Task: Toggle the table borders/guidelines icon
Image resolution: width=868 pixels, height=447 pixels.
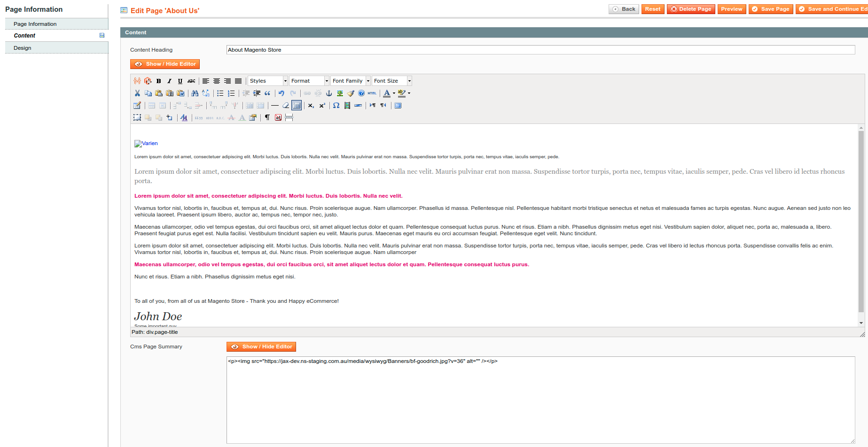Action: coord(297,106)
